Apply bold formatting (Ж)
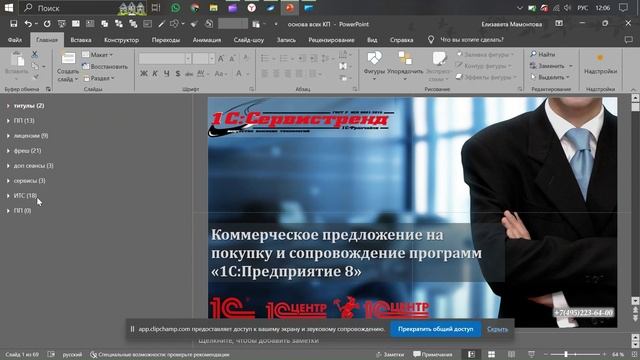Screen dimensions: 640x360 point(144,73)
